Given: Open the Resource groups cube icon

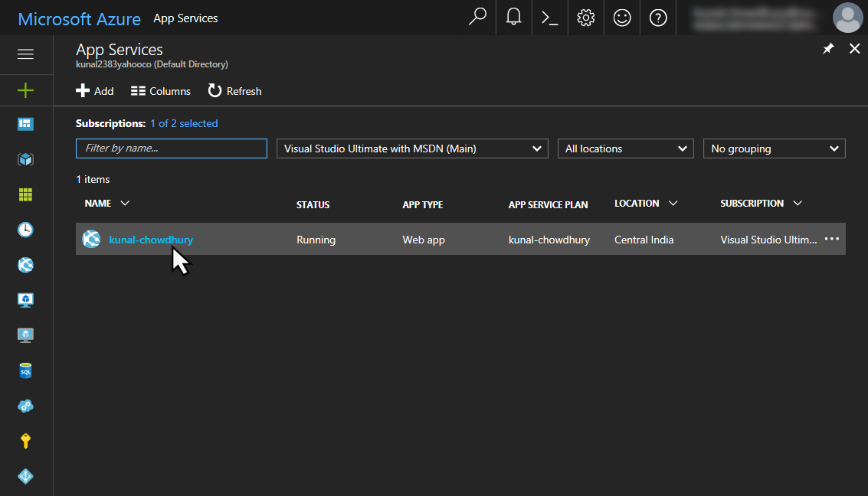Looking at the screenshot, I should tap(25, 159).
